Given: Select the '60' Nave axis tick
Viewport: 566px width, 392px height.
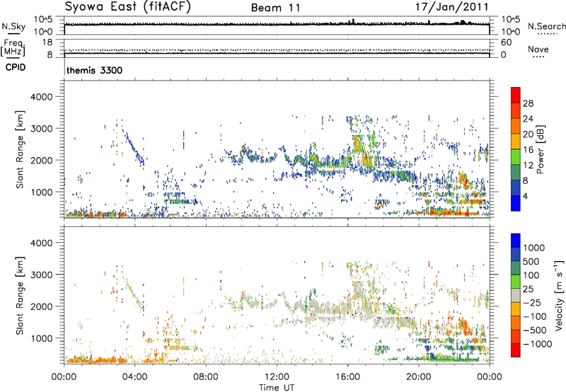Looking at the screenshot, I should pos(507,42).
